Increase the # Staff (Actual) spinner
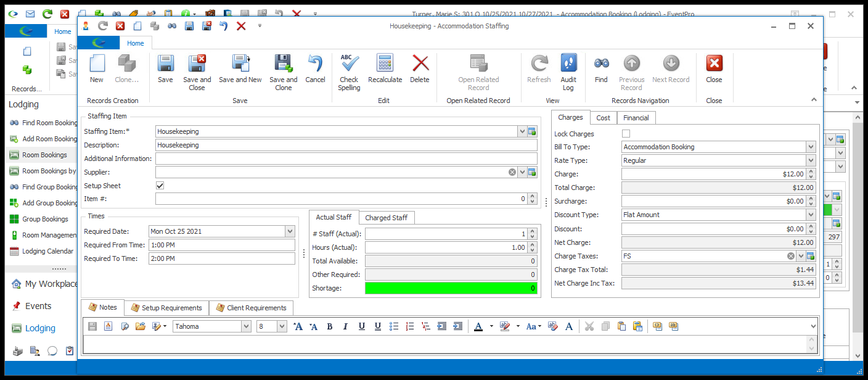Viewport: 868px width, 380px height. 532,231
